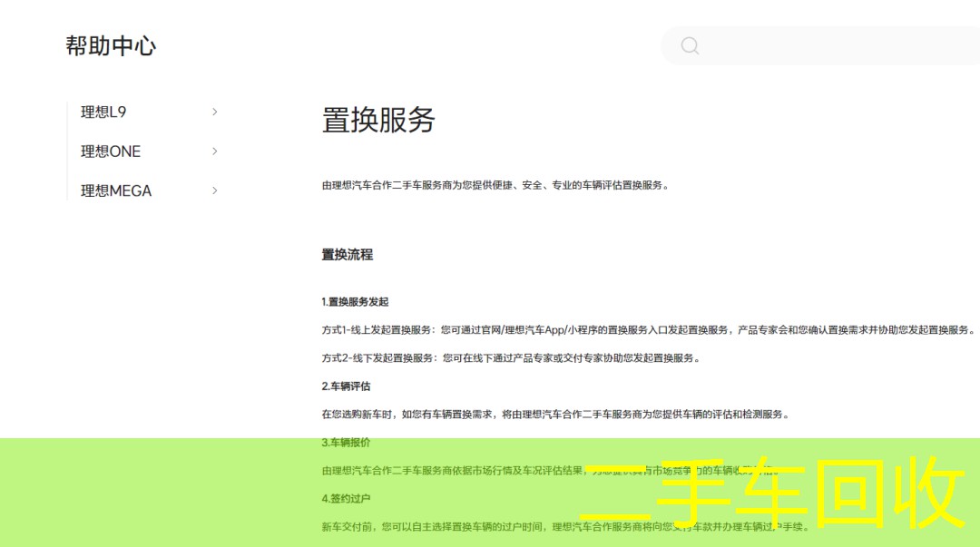
Task: Click the 3.车辆报价 step heading
Action: click(x=346, y=443)
